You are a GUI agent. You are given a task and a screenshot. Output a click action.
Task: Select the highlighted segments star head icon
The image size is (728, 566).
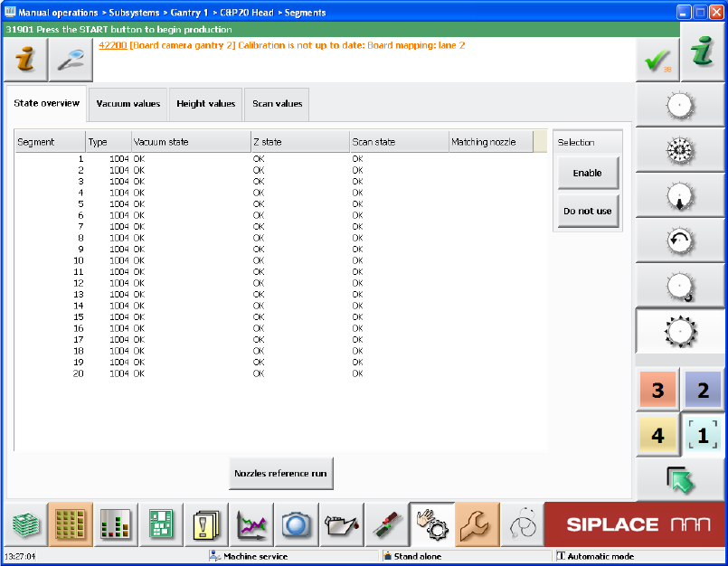[680, 332]
